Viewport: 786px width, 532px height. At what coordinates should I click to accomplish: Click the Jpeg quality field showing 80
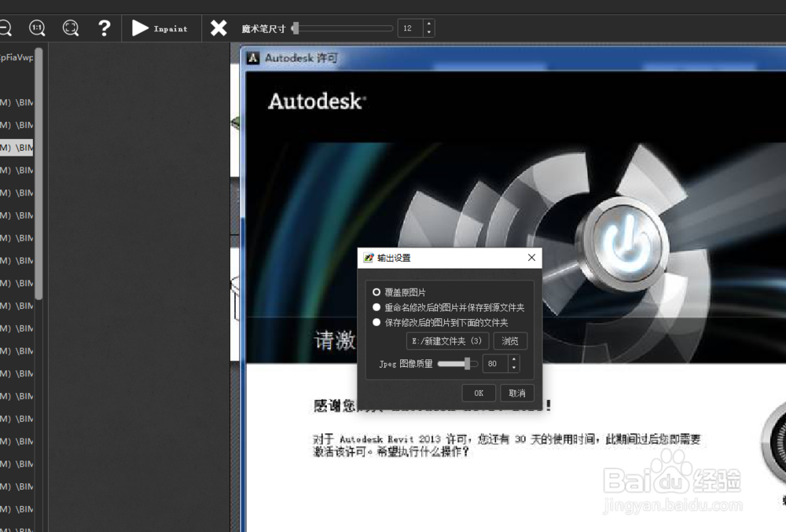point(495,364)
